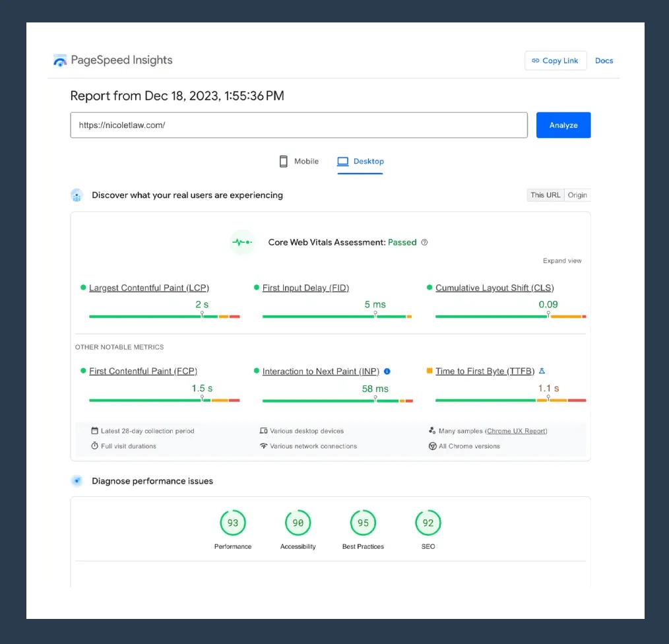The height and width of the screenshot is (644, 669).
Task: Click the wifi icon for network connections
Action: (264, 446)
